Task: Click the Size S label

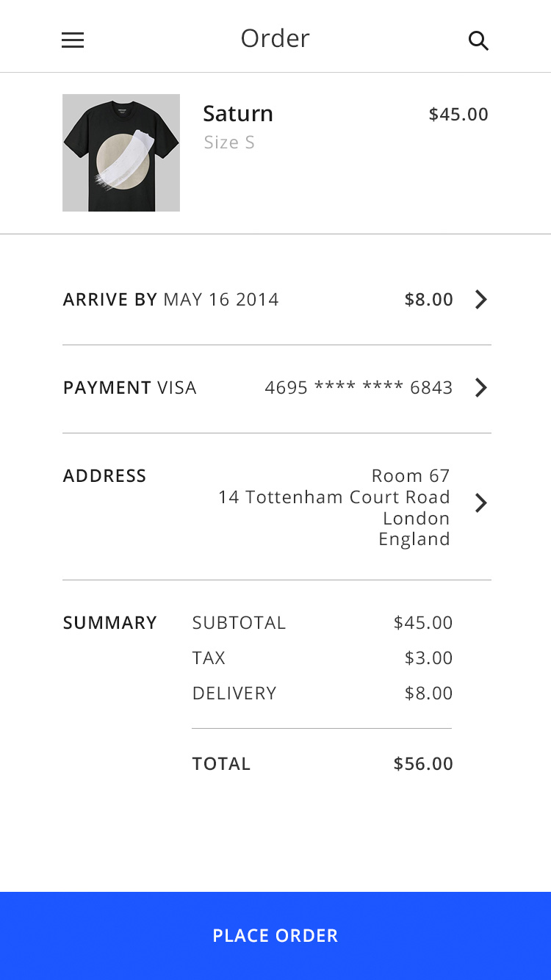Action: pos(229,143)
